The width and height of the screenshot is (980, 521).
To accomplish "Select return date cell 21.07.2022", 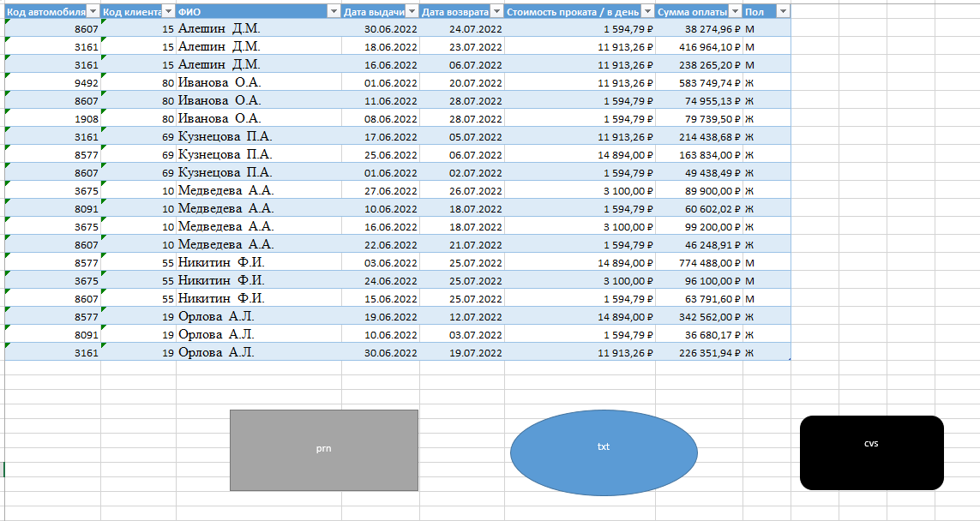I will (462, 244).
